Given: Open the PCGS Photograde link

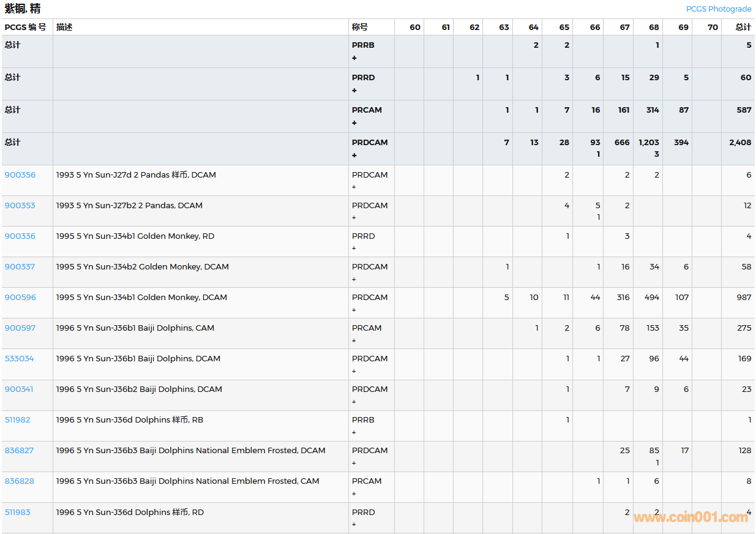Looking at the screenshot, I should click(718, 9).
